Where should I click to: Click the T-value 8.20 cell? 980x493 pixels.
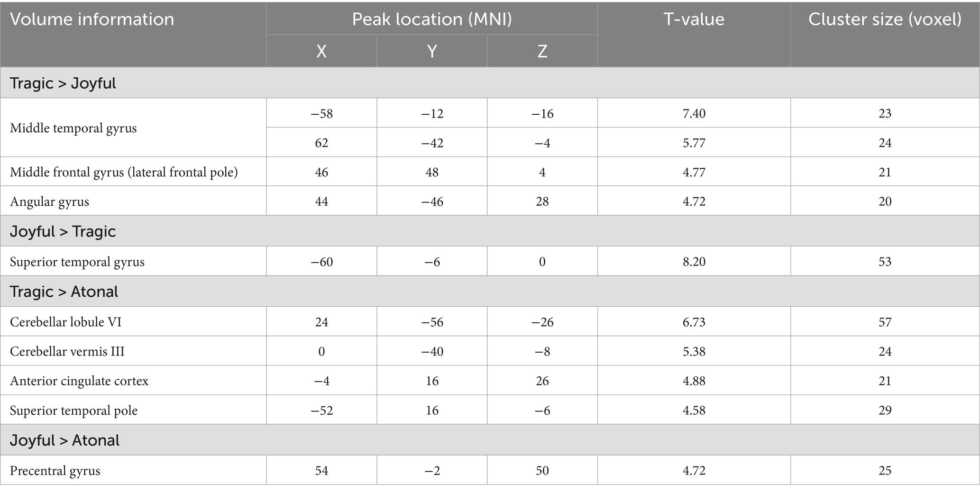pos(694,262)
